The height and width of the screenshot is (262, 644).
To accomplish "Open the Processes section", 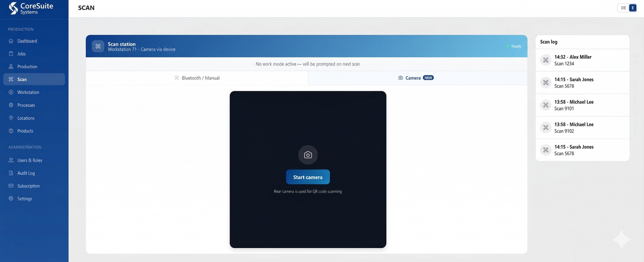I will pyautogui.click(x=26, y=105).
